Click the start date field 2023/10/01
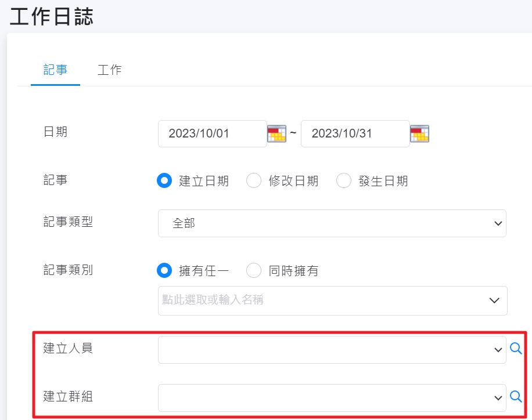The height and width of the screenshot is (420, 532). click(x=212, y=133)
